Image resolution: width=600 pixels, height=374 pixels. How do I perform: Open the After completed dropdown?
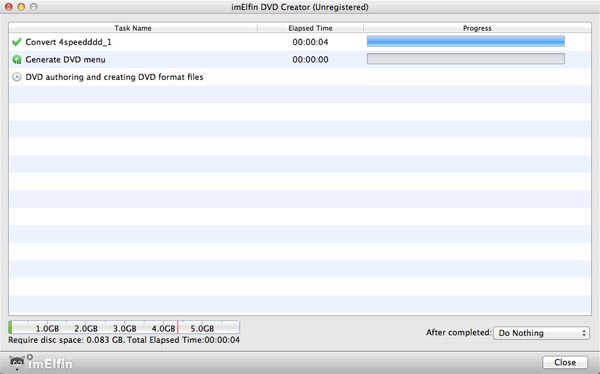coord(541,333)
